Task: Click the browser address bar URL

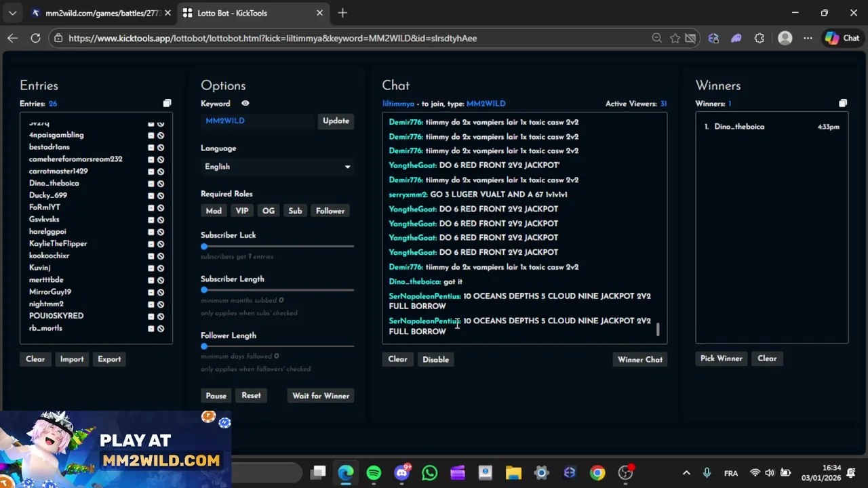Action: tap(273, 38)
